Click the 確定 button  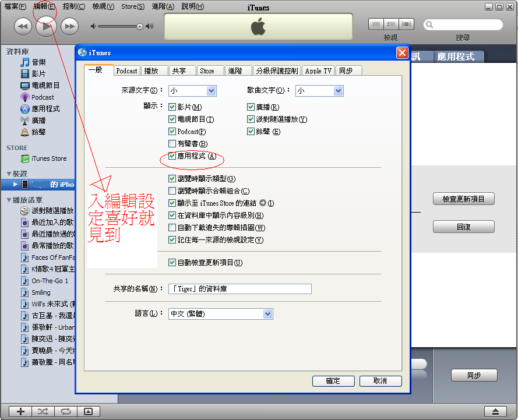point(333,381)
